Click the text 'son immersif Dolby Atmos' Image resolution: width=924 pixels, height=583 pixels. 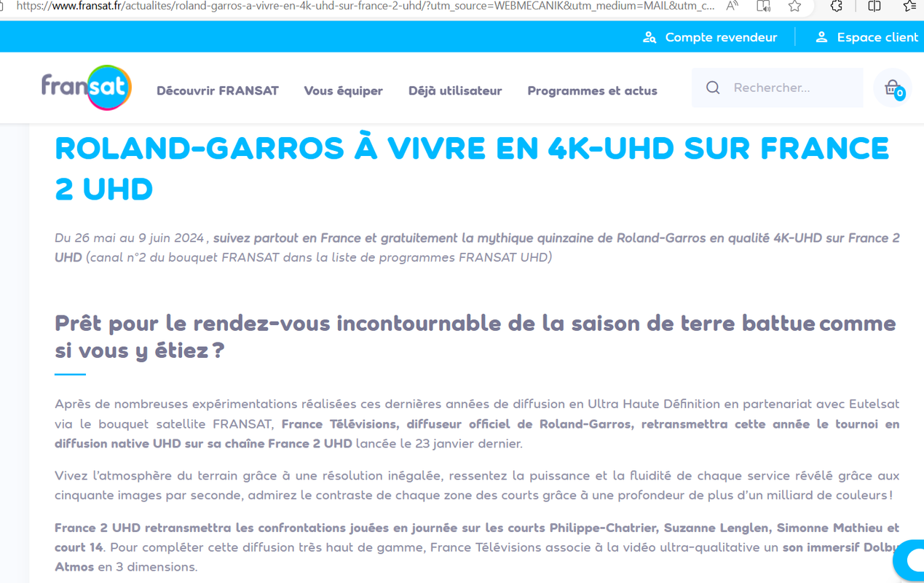477,557
